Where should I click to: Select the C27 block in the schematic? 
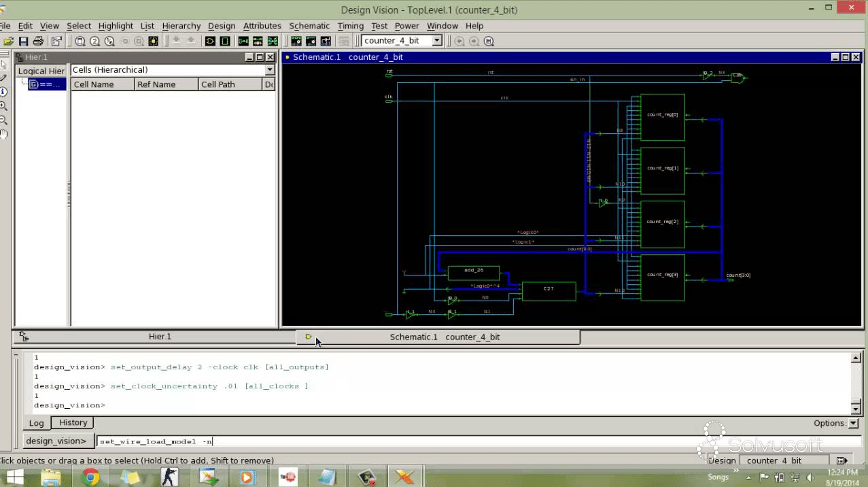tap(549, 291)
